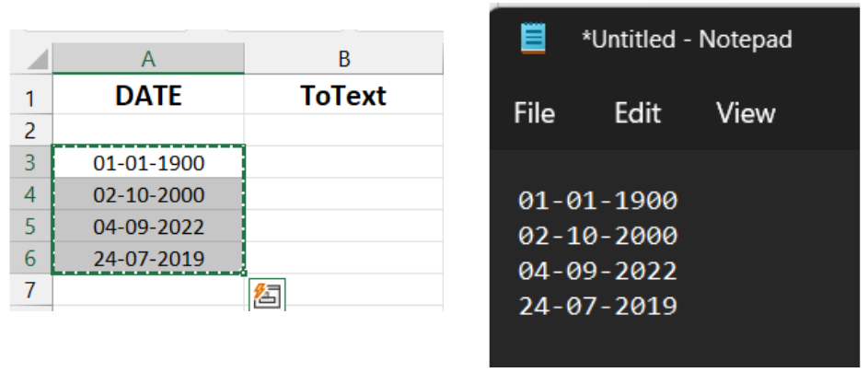Select column B header
Image resolution: width=868 pixels, height=384 pixels.
343,59
